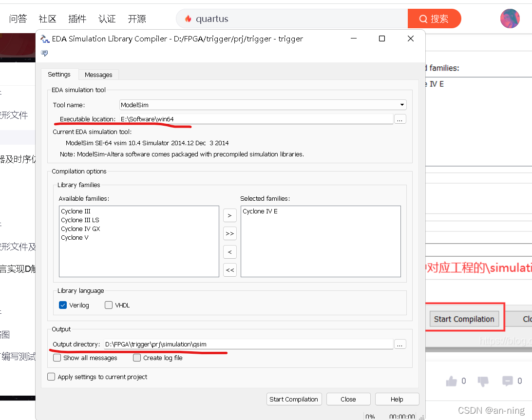Select Cyclone IV E in Selected families
This screenshot has height=420, width=532.
pos(260,211)
